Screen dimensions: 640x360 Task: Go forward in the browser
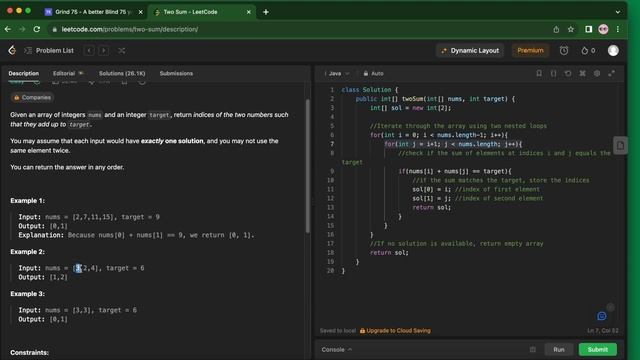22,29
